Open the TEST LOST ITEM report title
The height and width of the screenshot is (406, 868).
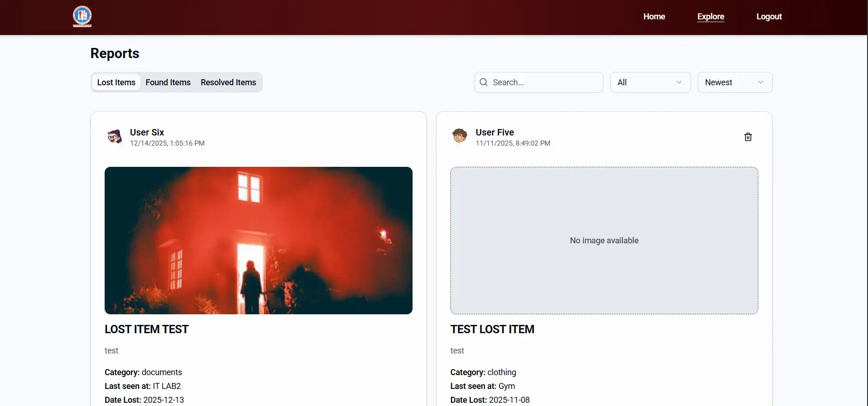(492, 329)
